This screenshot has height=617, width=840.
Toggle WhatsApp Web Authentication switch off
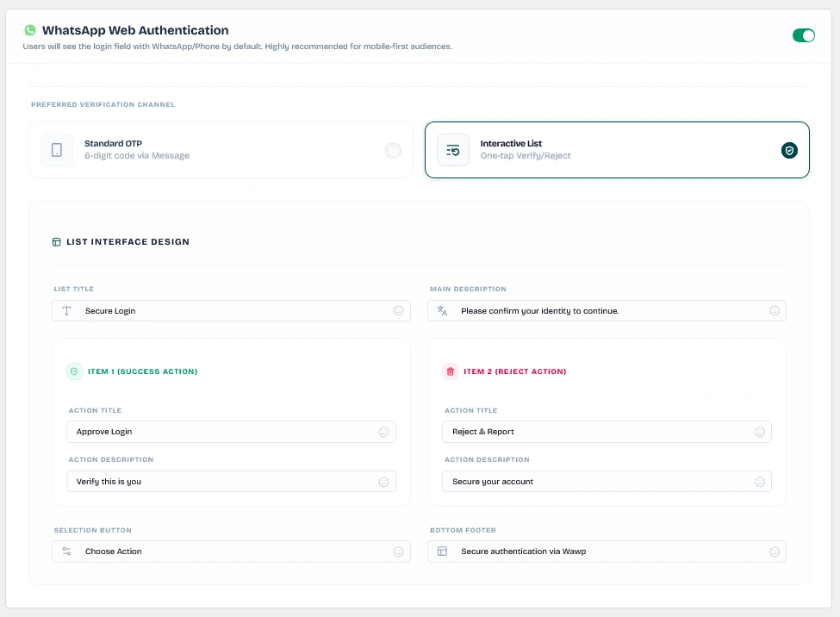803,35
